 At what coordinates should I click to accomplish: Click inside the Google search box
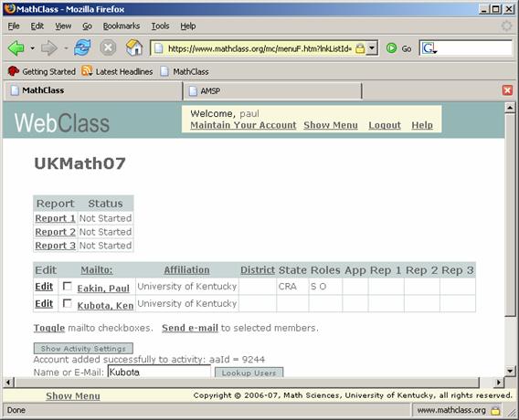point(474,48)
